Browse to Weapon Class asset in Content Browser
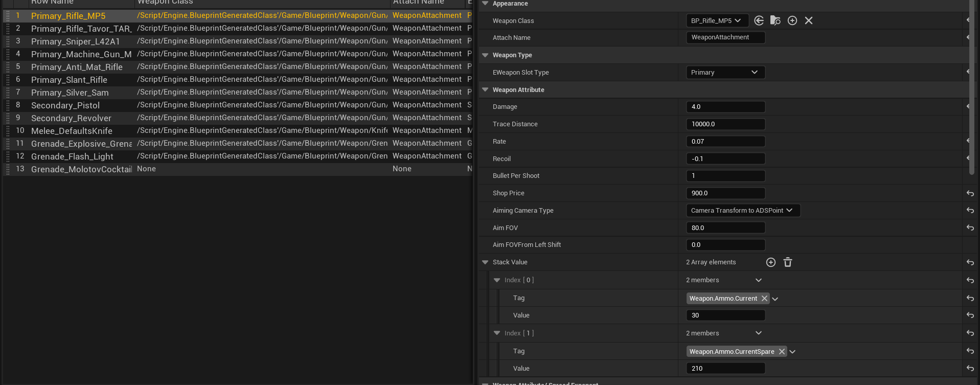This screenshot has height=385, width=980. (x=776, y=20)
